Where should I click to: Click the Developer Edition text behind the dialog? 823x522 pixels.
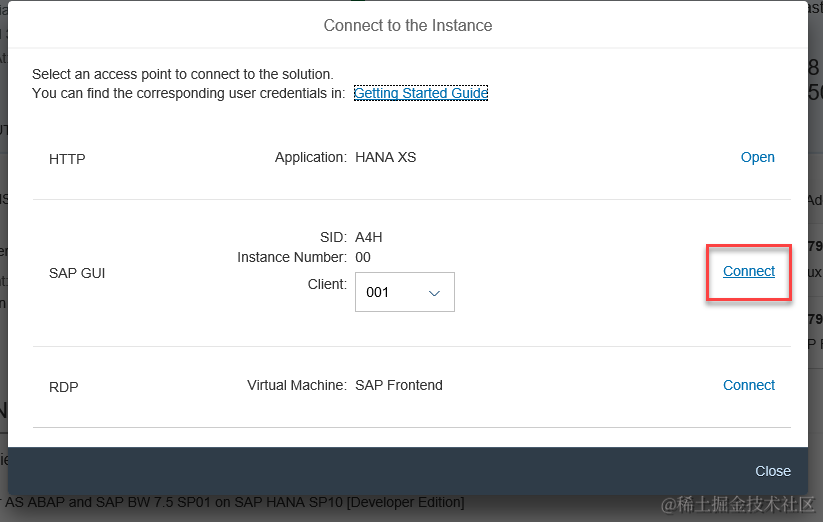coord(406,503)
